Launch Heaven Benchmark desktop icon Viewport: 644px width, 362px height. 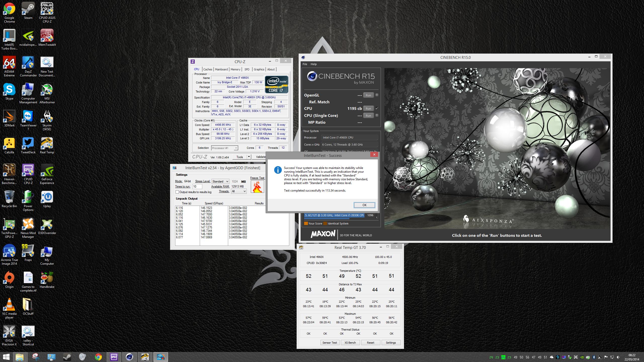coord(9,174)
